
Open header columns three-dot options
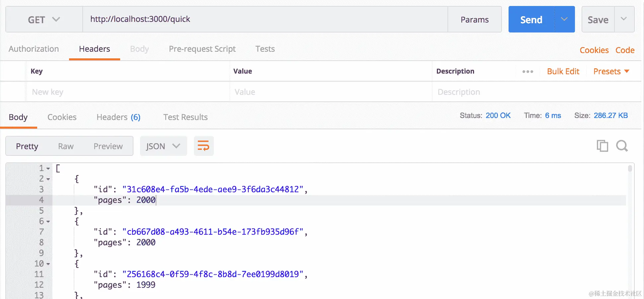(527, 72)
